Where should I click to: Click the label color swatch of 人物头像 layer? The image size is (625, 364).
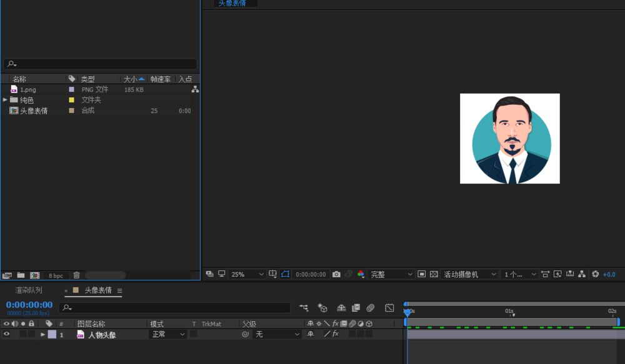click(x=52, y=334)
